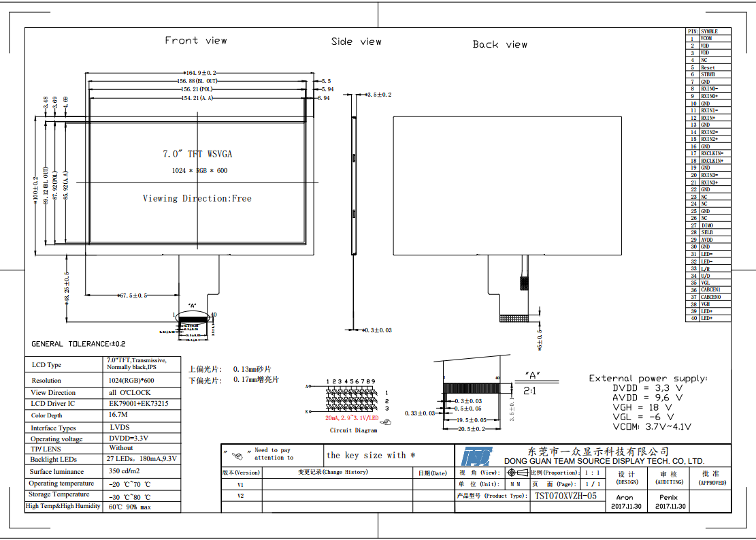This screenshot has height=540, width=756.
Task: Select the Side view title
Action: point(356,42)
